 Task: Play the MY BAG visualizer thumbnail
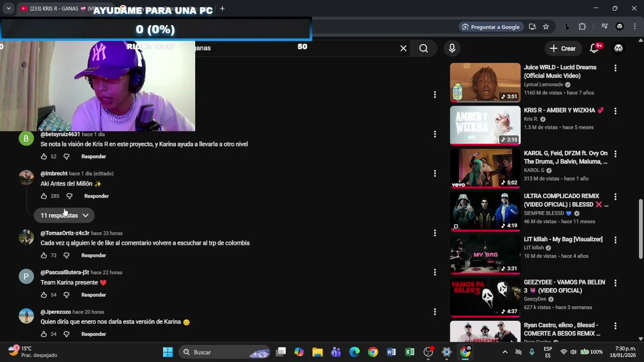[x=485, y=254]
